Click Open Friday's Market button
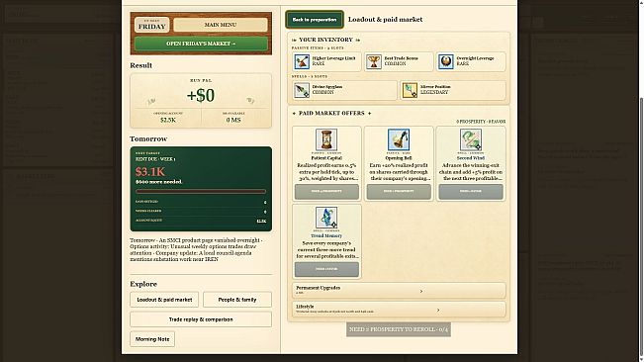Image resolution: width=644 pixels, height=362 pixels. tap(201, 44)
